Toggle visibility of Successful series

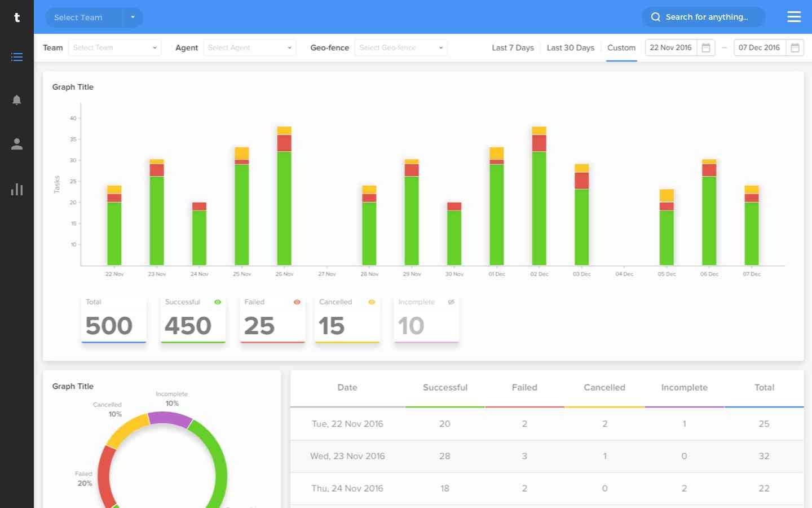pyautogui.click(x=218, y=302)
